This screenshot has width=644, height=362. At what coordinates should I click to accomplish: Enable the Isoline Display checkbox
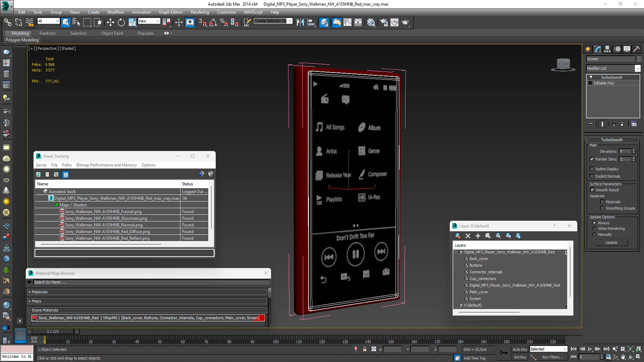coord(592,169)
